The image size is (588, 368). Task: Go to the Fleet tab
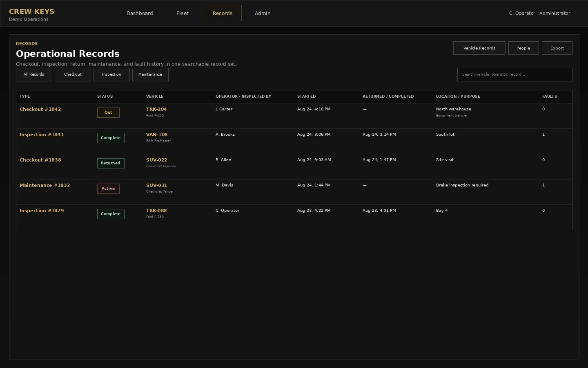(x=183, y=13)
